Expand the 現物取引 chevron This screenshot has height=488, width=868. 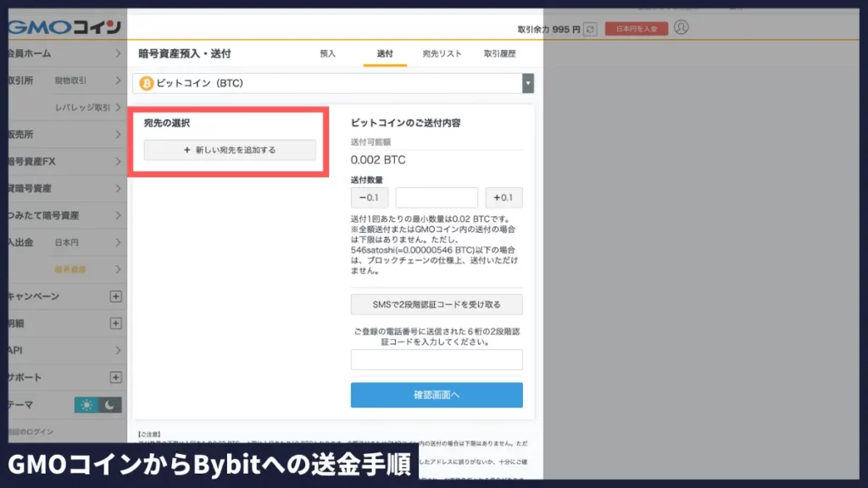pos(118,80)
